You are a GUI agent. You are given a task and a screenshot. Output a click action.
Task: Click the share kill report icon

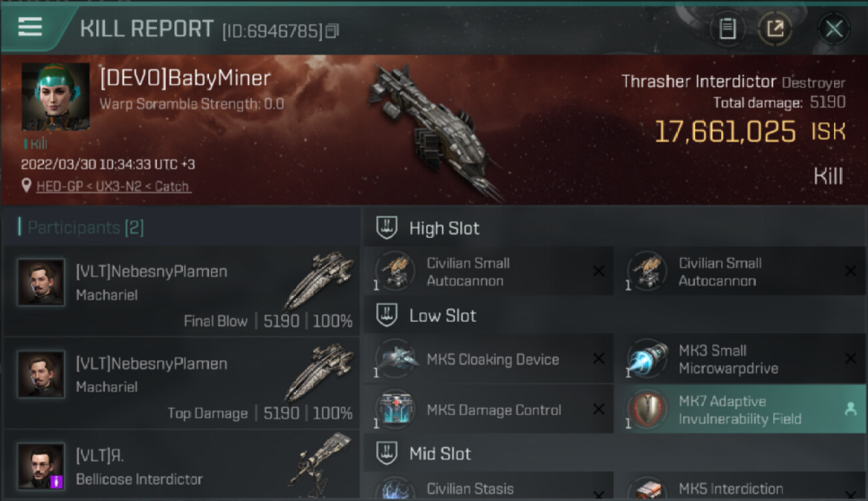(775, 29)
